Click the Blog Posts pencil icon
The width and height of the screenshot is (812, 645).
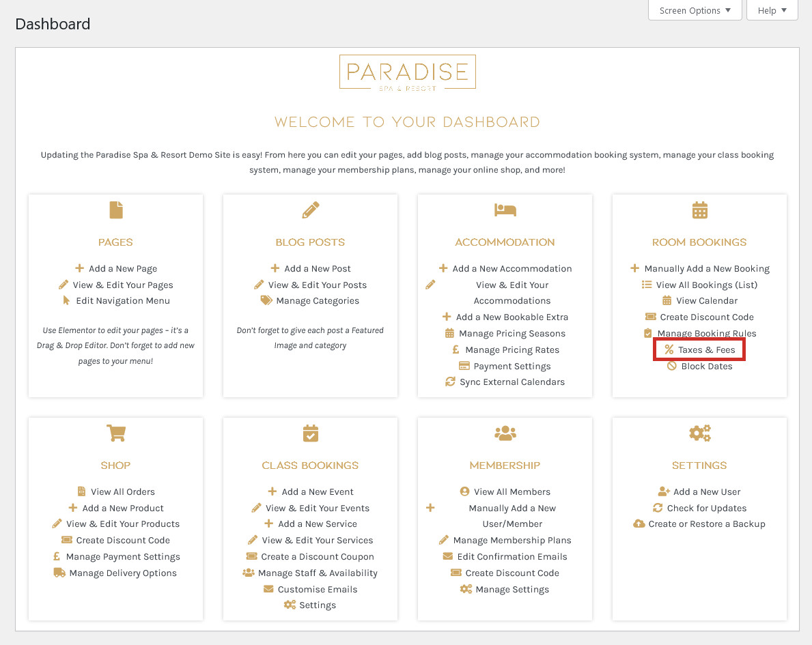click(x=310, y=210)
